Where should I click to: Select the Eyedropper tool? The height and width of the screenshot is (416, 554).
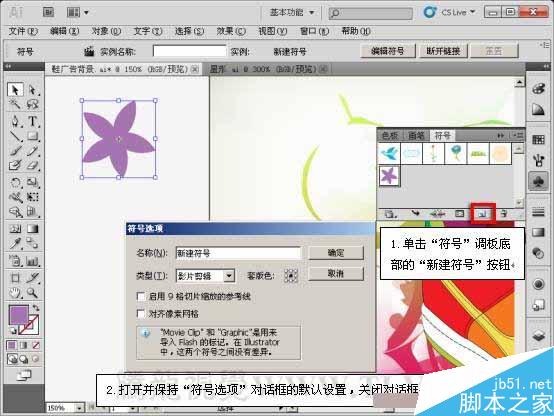point(15,243)
